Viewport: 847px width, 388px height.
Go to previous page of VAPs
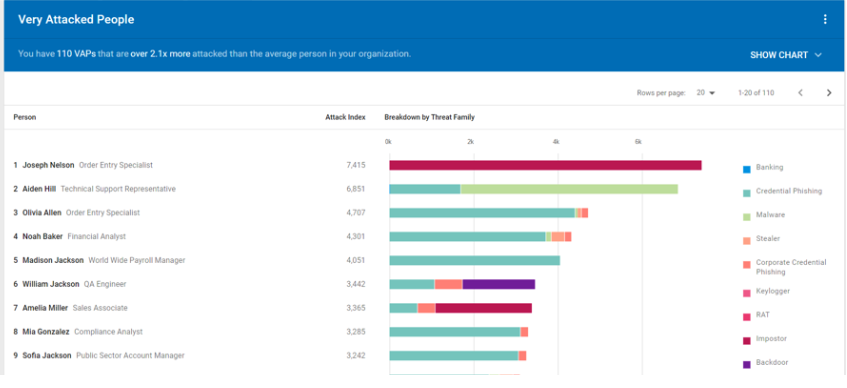[x=801, y=93]
